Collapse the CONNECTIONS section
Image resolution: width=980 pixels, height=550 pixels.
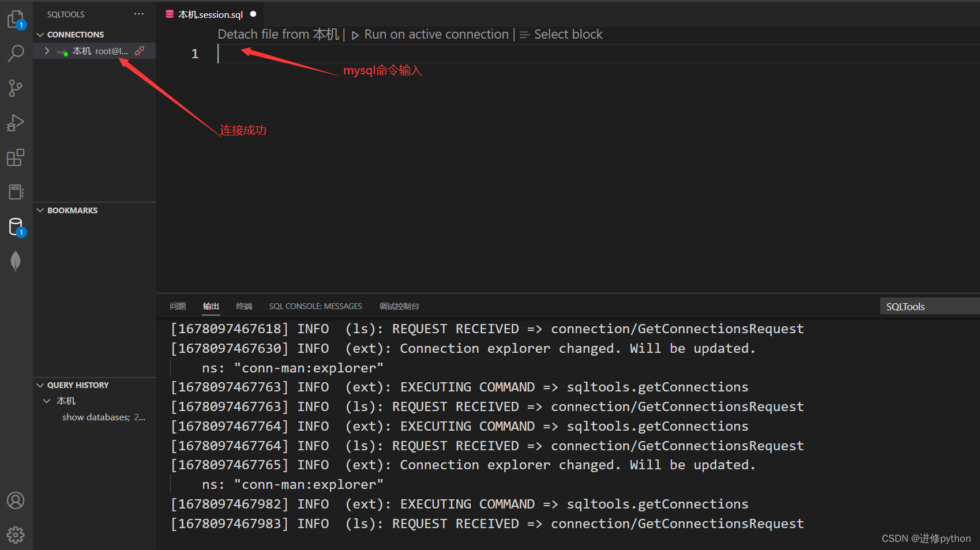pos(40,35)
